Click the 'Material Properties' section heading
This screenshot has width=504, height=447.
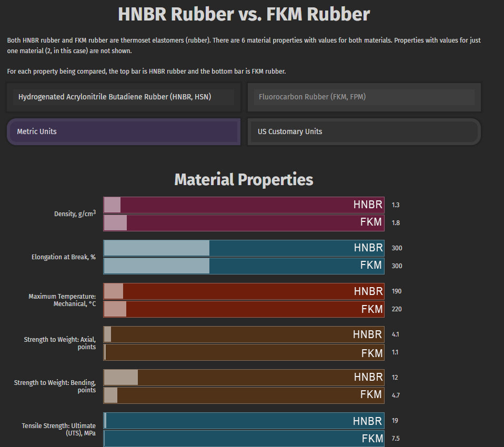coord(244,180)
